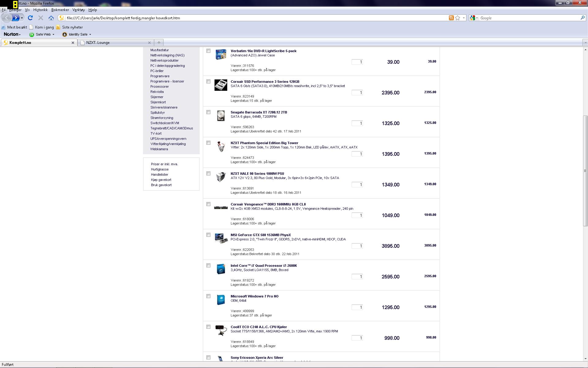Click the scrollbar down arrow

click(x=585, y=358)
